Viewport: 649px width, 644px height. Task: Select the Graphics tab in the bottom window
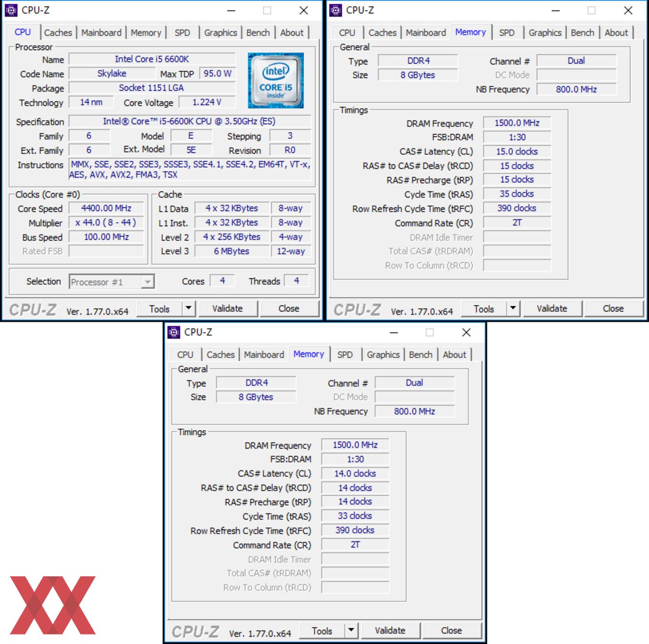click(383, 354)
